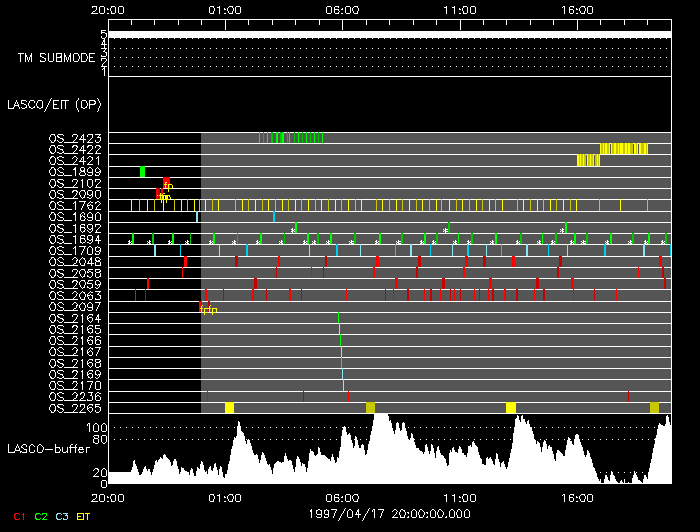The width and height of the screenshot is (700, 532).
Task: Select the OS_1694 row label
Action: pos(74,239)
